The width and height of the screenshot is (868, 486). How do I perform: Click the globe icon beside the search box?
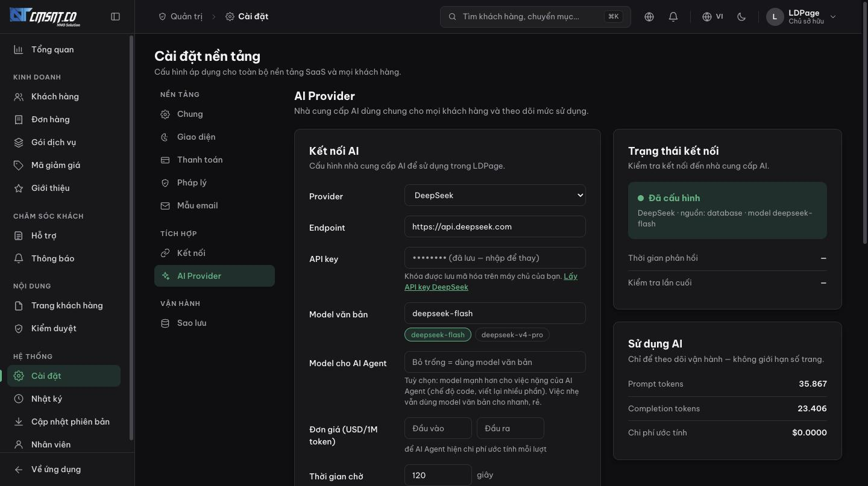[649, 17]
